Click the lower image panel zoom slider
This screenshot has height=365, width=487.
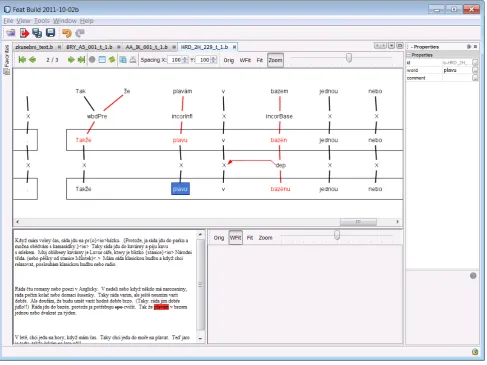coord(337,235)
